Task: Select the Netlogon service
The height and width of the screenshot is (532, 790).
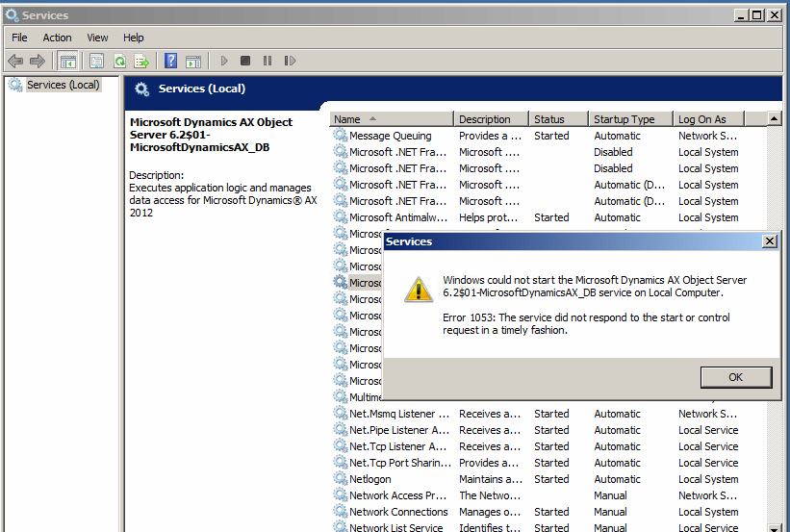Action: [548, 479]
